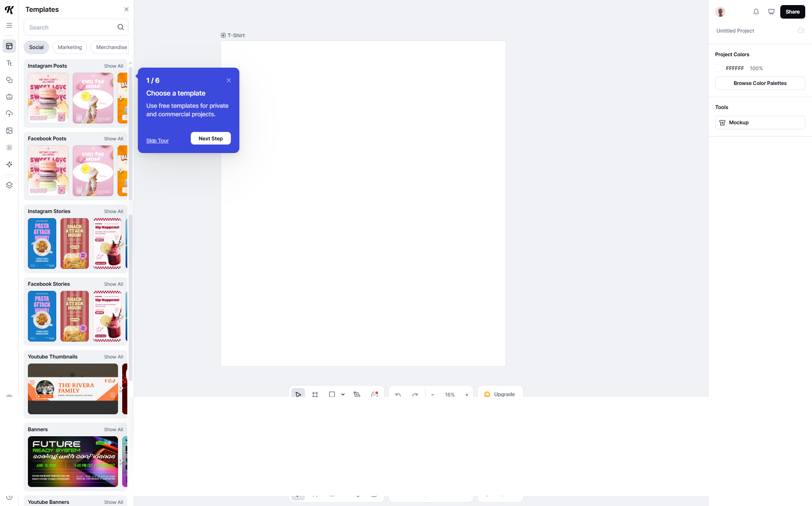Show all Instagram Stories templates
Image resolution: width=812 pixels, height=506 pixels.
coord(113,211)
